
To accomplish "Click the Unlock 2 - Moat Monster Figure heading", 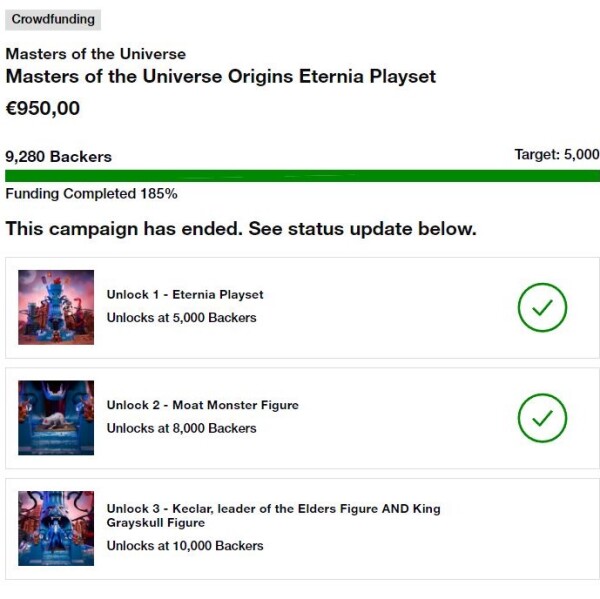I will pyautogui.click(x=202, y=405).
